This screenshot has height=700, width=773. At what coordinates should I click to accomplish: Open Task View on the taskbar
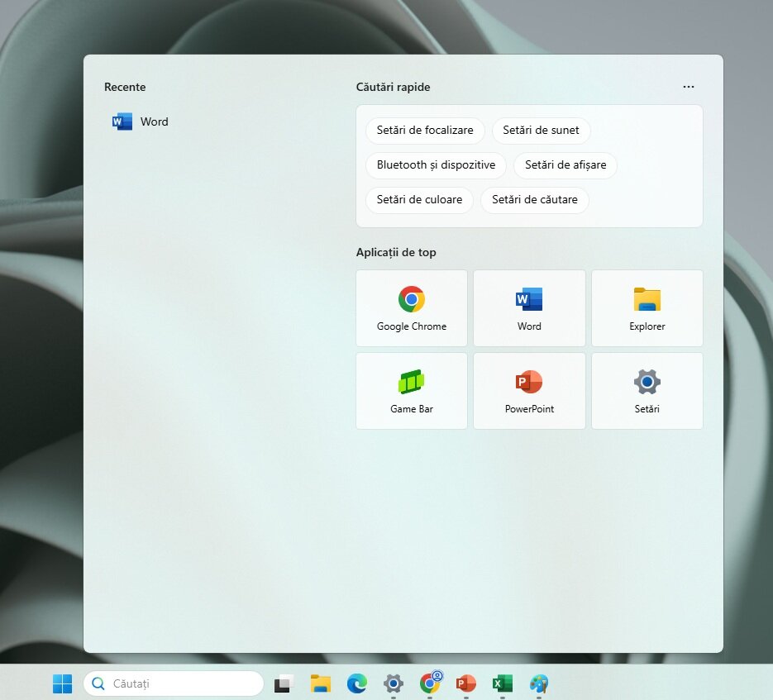pyautogui.click(x=284, y=683)
